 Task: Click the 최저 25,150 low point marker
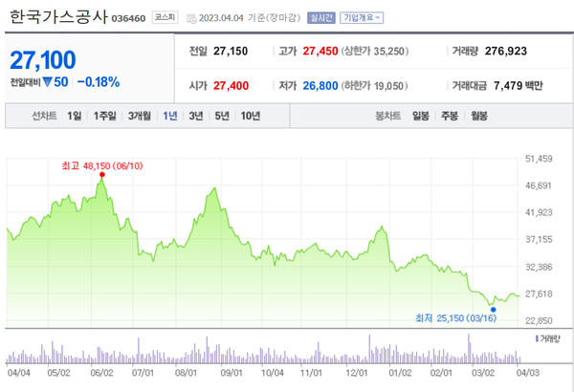click(493, 309)
